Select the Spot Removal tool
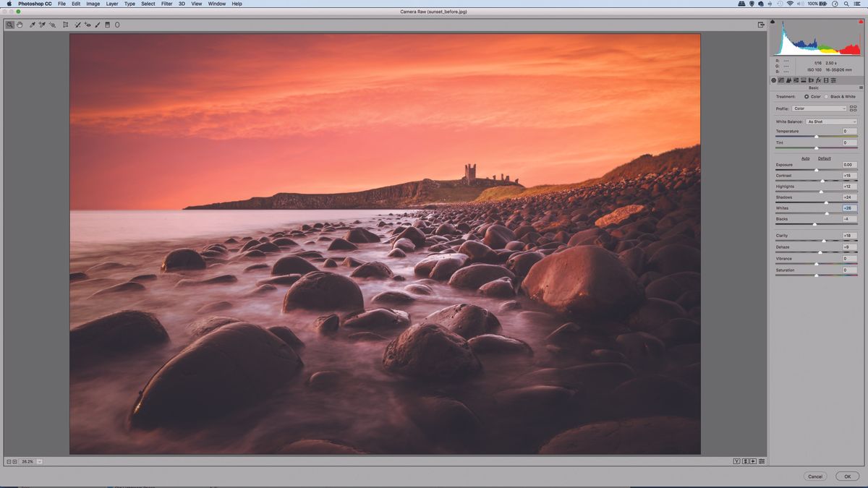 [x=77, y=25]
